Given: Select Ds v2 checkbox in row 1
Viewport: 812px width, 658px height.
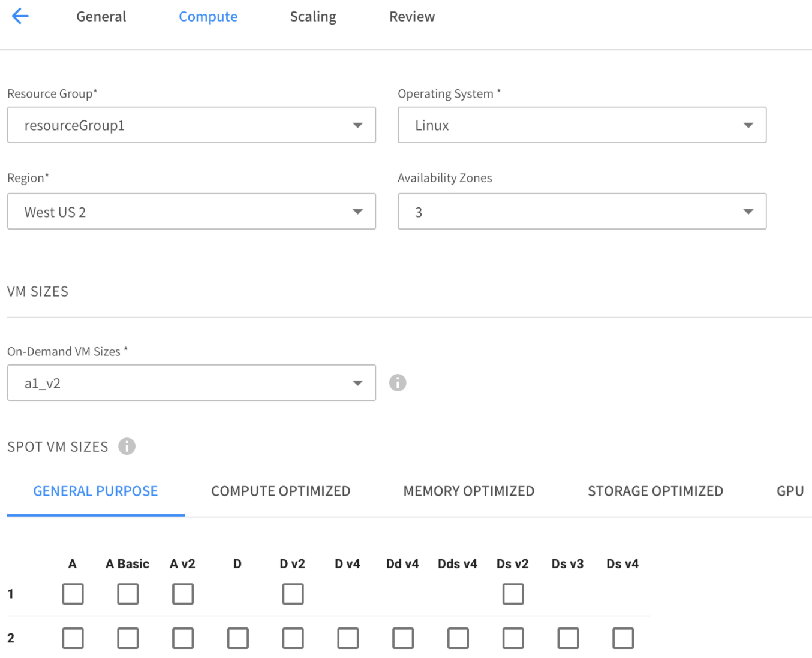Looking at the screenshot, I should click(513, 594).
